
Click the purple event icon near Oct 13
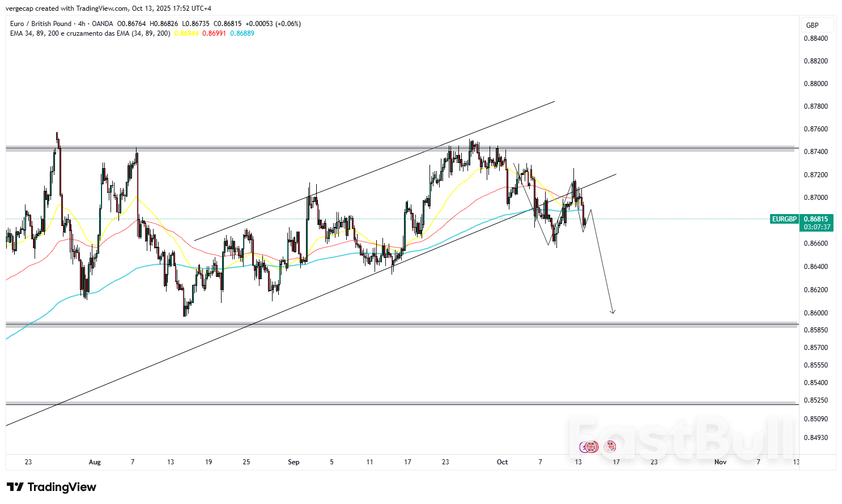584,447
